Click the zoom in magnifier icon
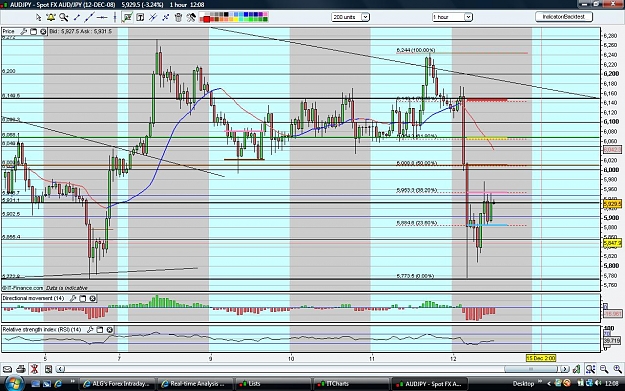 click(617, 369)
